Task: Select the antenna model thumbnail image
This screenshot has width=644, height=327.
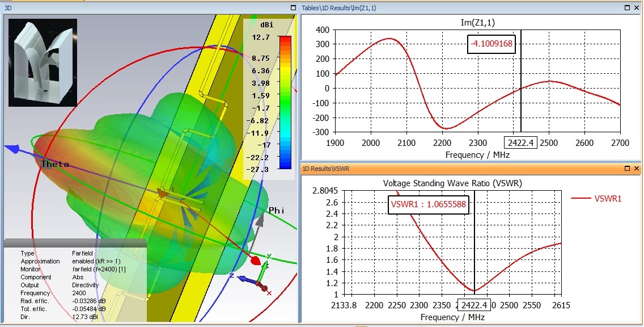Action: [x=43, y=62]
